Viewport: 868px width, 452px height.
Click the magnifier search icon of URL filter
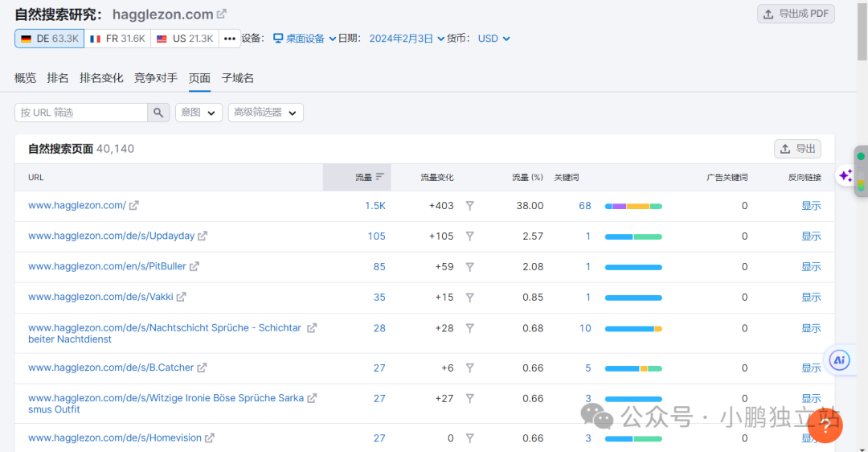click(x=158, y=113)
